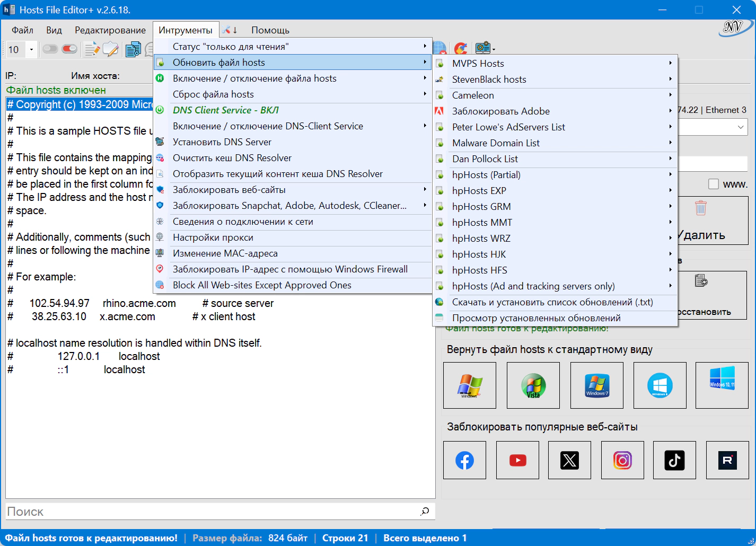Expand the Cameleon submenu arrow
Viewport: 756px width, 546px height.
tap(671, 95)
